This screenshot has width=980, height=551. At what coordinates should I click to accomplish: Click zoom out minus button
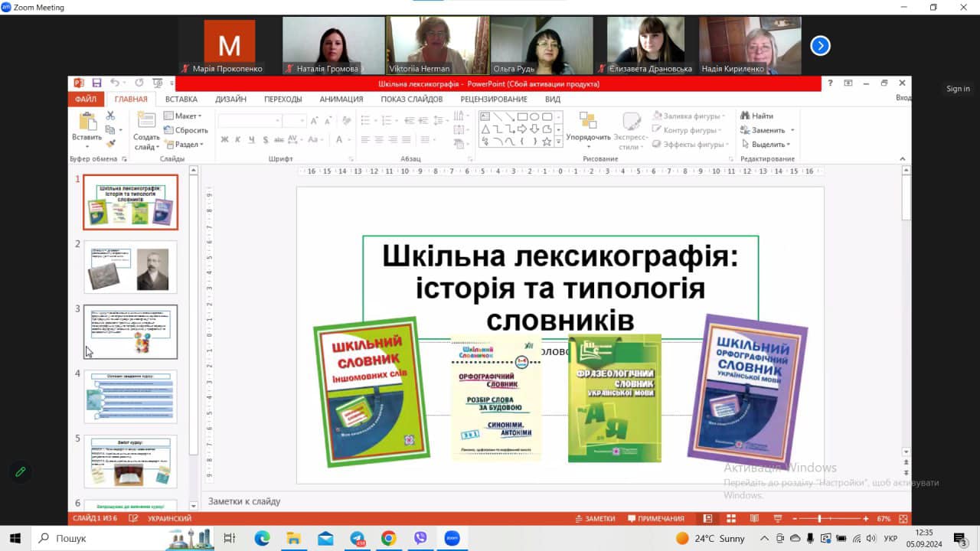coord(795,518)
